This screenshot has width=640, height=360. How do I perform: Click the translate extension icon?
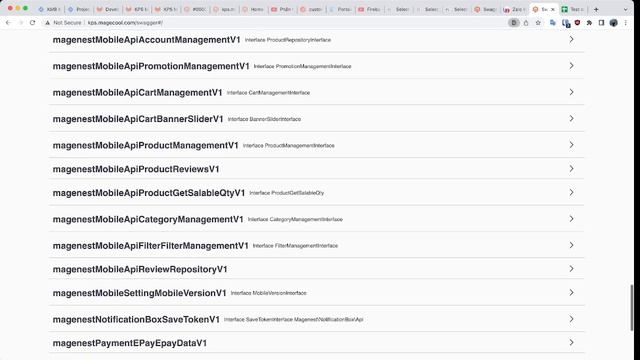pos(553,23)
